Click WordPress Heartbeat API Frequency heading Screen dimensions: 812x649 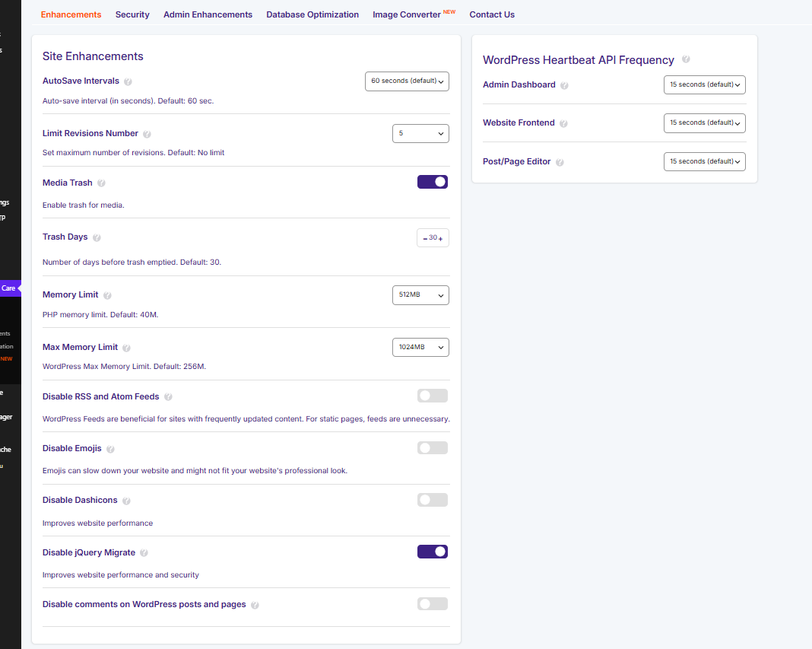tap(579, 60)
